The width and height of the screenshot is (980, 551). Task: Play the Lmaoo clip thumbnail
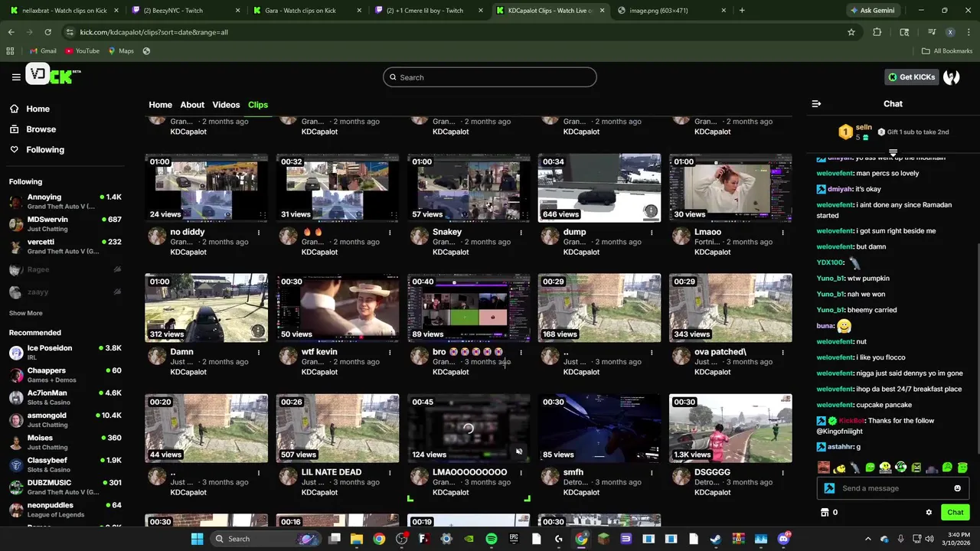click(730, 188)
